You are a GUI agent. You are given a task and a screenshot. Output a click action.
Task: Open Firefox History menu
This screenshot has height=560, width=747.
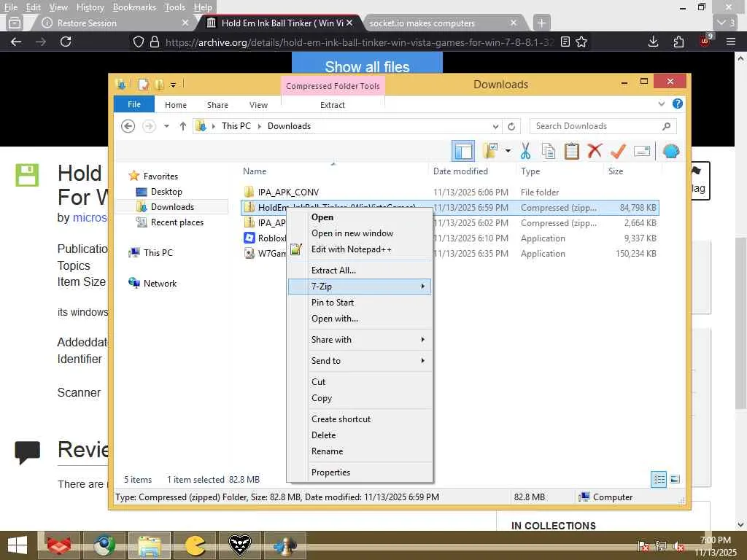point(90,7)
